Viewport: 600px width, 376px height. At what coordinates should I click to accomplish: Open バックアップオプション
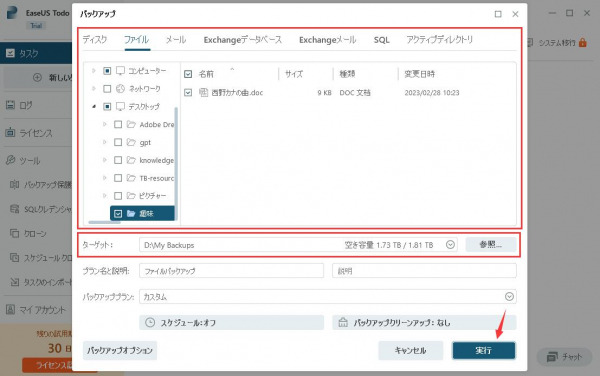(120, 350)
